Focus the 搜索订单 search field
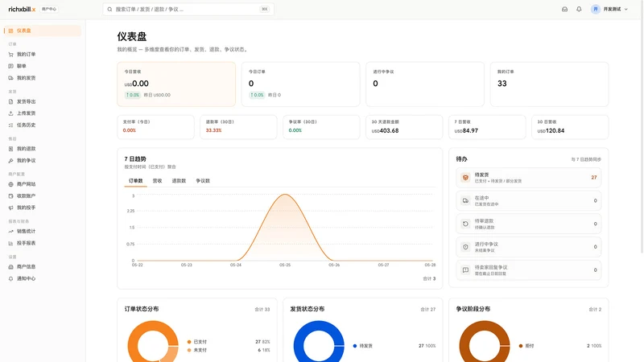644x362 pixels. coord(188,9)
